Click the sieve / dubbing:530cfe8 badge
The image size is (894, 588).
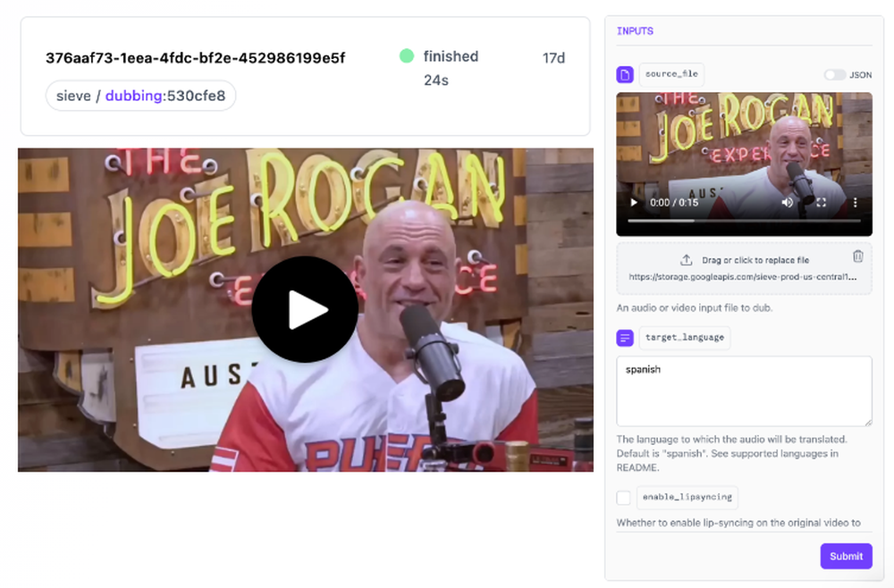click(141, 96)
